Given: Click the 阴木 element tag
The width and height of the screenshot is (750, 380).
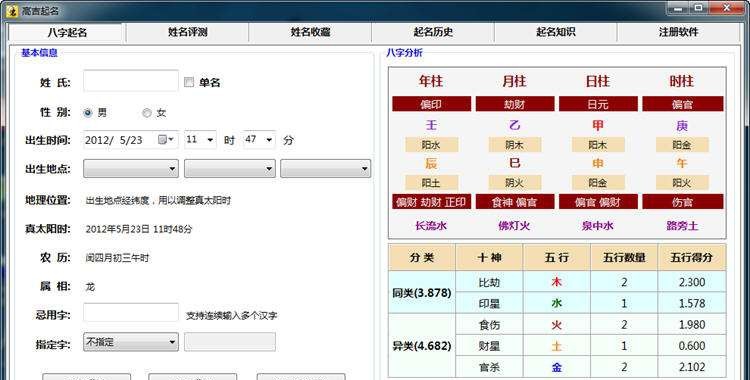Looking at the screenshot, I should (515, 145).
